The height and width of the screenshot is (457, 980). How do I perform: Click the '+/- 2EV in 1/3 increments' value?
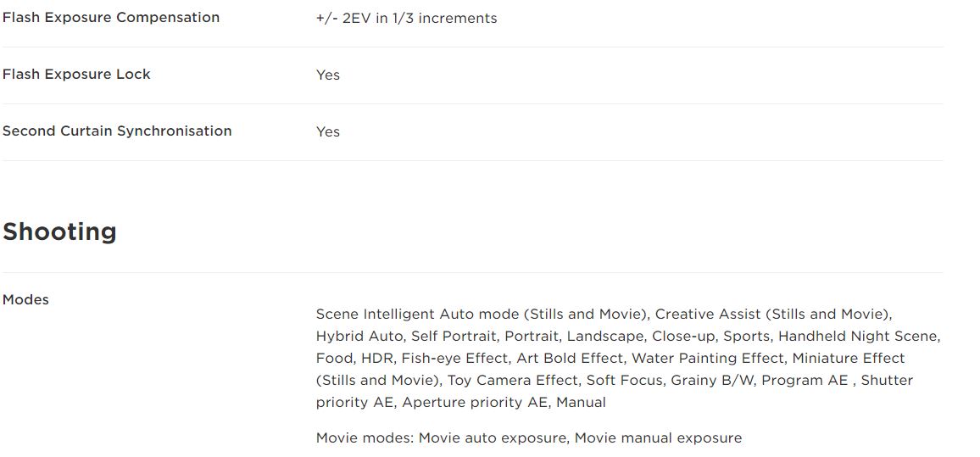[x=406, y=18]
